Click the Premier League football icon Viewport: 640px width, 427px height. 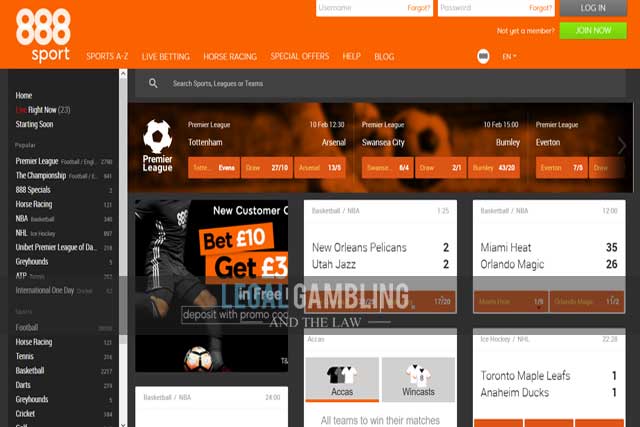coord(158,137)
